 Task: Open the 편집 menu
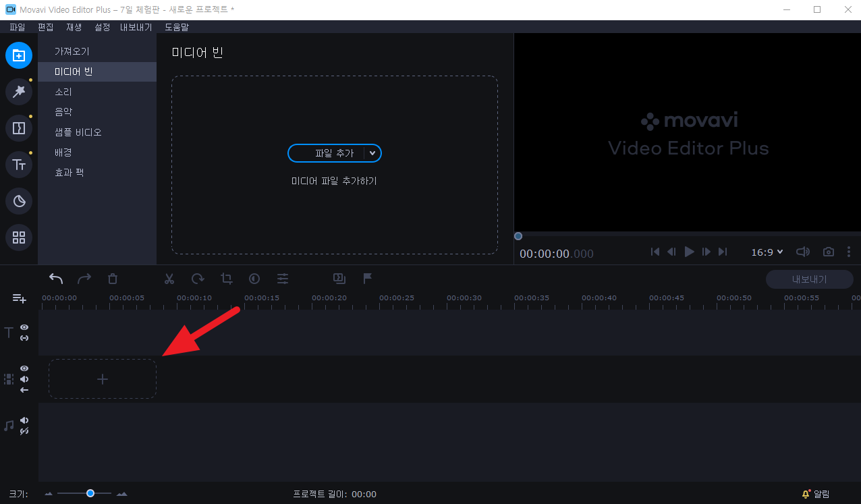46,27
